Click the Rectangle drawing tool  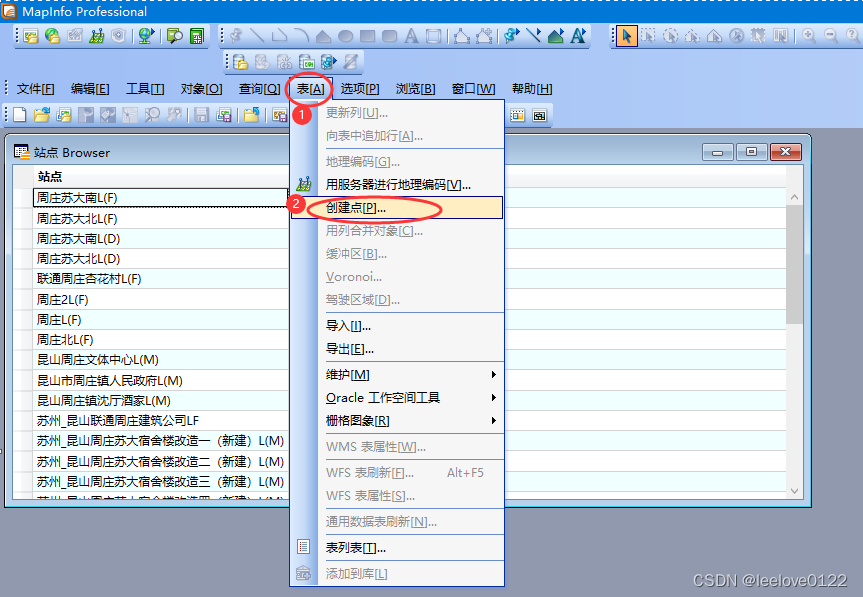368,36
